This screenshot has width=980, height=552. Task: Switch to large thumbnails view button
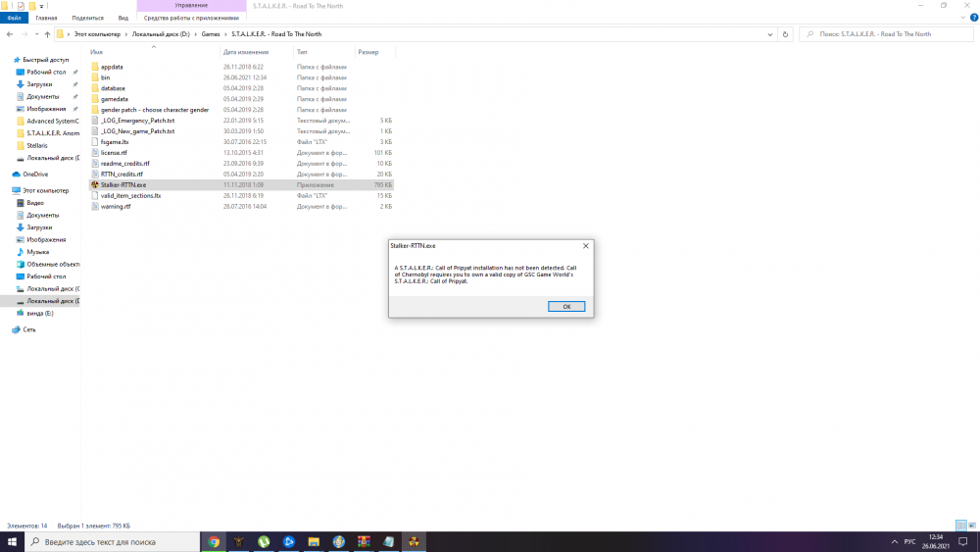[972, 526]
